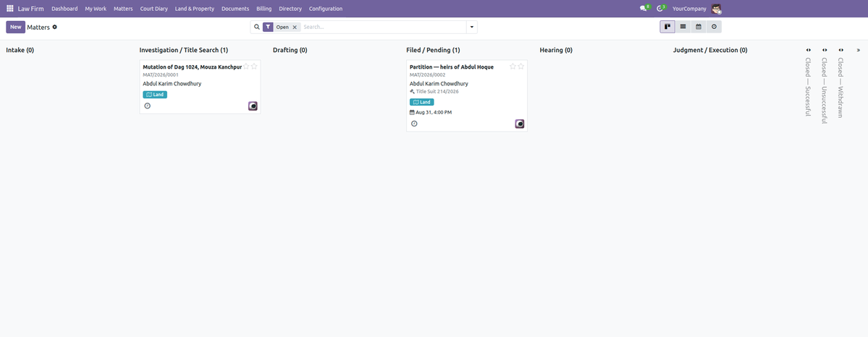
Task: Open the activities clock icon in header
Action: pyautogui.click(x=660, y=9)
